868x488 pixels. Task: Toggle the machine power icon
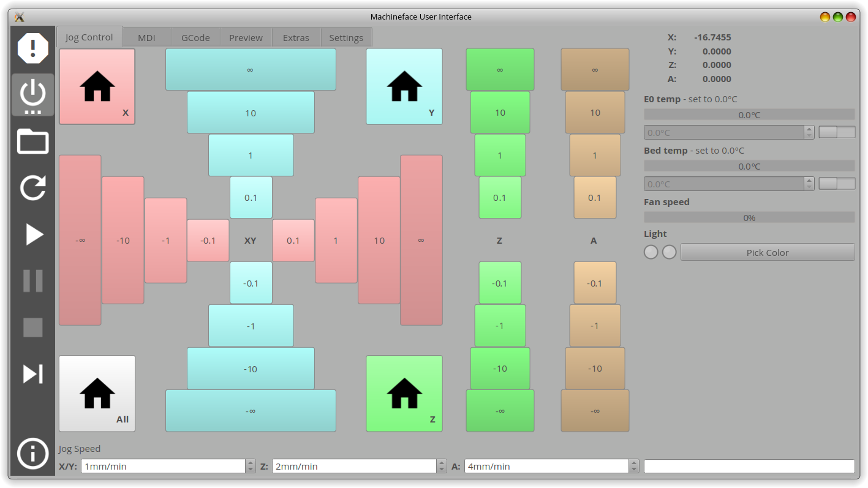pos(33,95)
